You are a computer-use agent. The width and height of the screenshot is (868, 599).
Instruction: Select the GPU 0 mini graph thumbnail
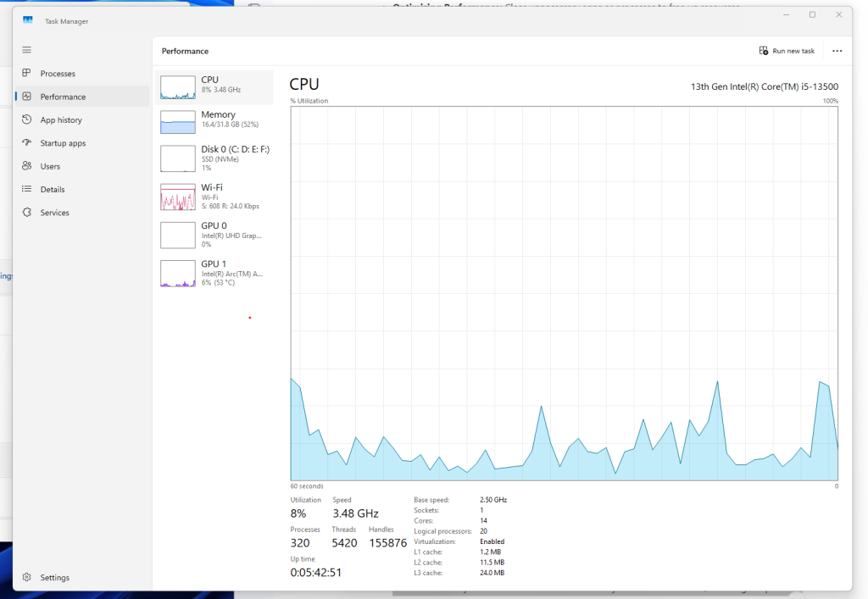[x=178, y=235]
